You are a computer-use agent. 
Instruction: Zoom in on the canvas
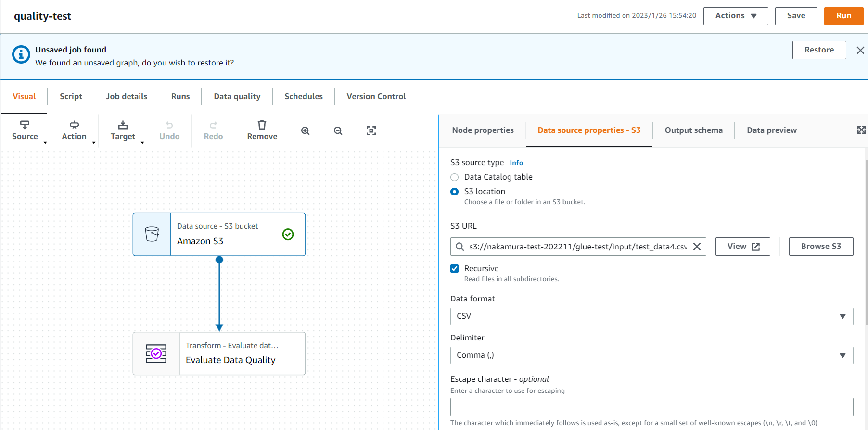coord(306,131)
